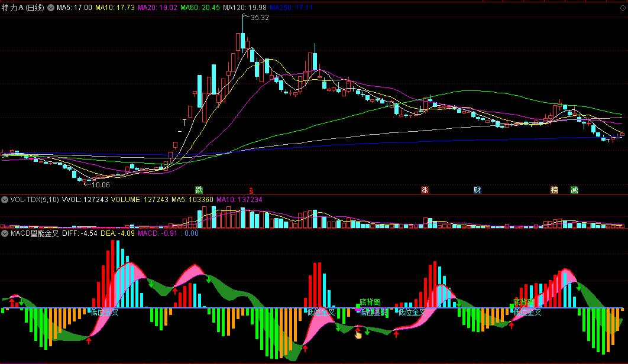
Task: Click the VVOL: 127243 value
Action: (x=85, y=199)
